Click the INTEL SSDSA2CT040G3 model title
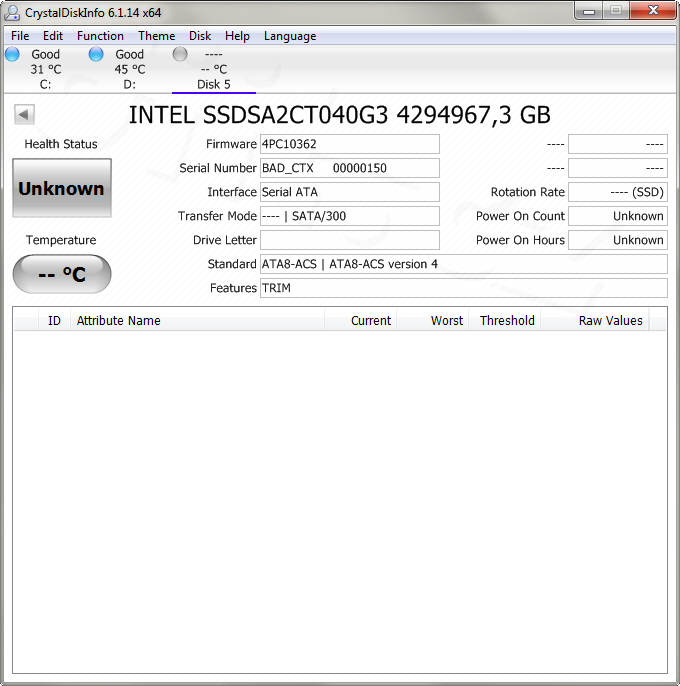 click(340, 115)
